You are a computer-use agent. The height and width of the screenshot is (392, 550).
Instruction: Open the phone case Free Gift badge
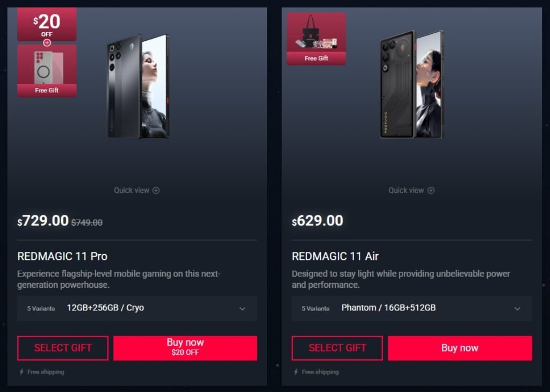coord(47,70)
